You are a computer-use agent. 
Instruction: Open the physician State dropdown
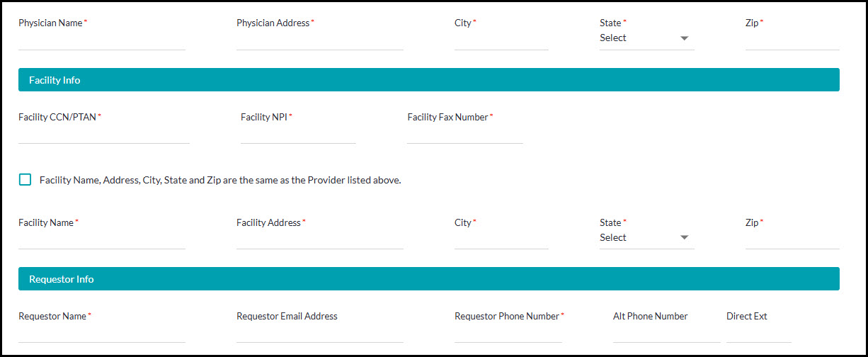(x=646, y=38)
